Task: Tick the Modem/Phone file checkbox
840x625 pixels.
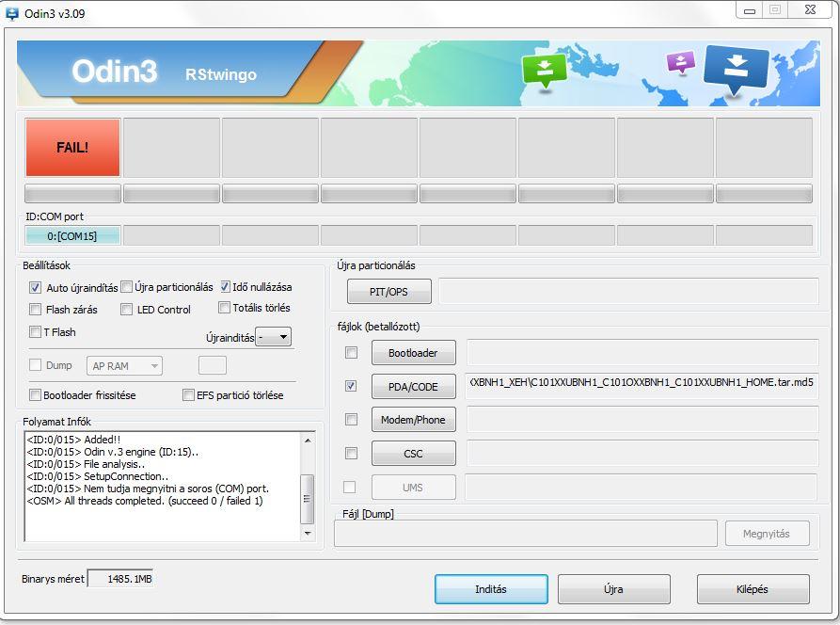Action: pyautogui.click(x=352, y=419)
